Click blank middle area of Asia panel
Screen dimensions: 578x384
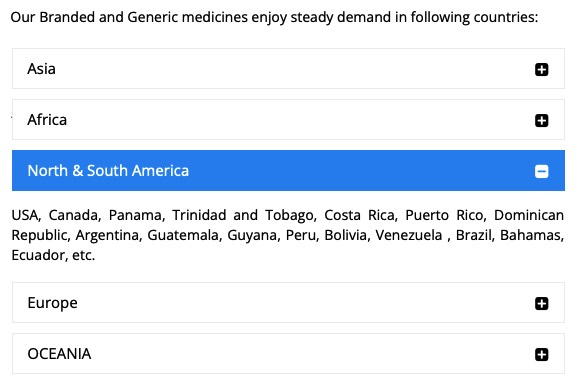288,69
